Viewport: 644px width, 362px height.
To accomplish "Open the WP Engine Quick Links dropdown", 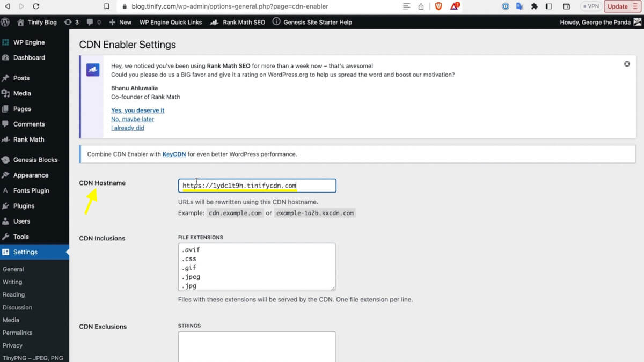I will tap(171, 23).
